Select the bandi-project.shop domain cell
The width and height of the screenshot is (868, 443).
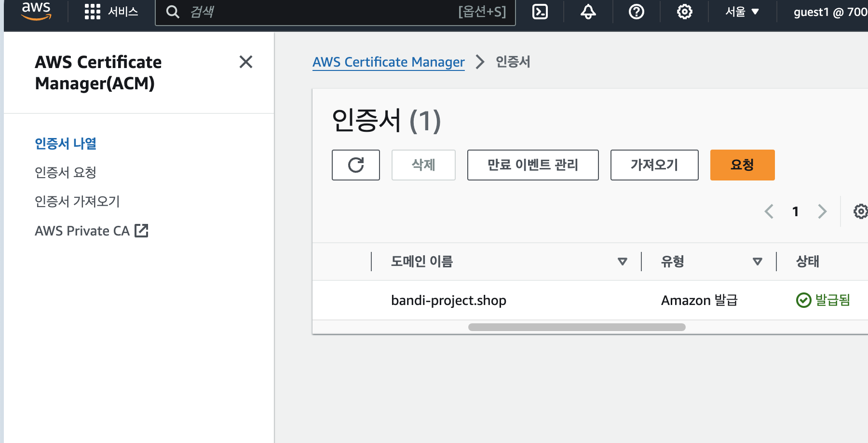click(x=448, y=300)
